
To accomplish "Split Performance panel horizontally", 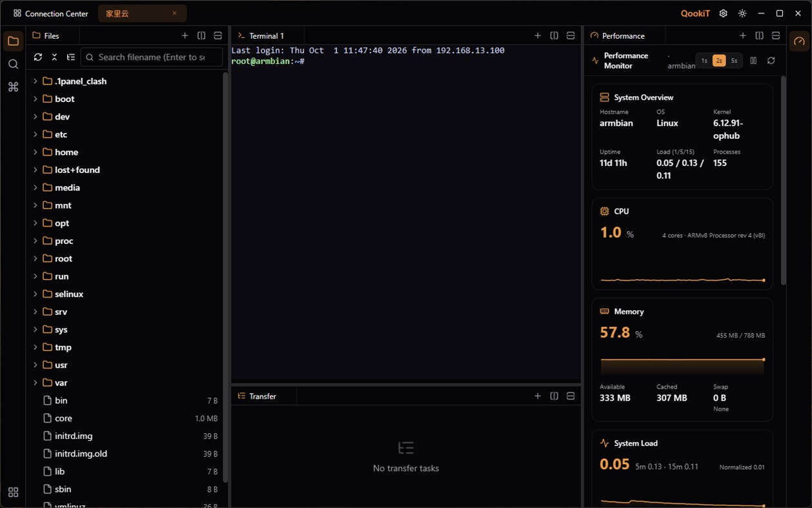I will 776,36.
